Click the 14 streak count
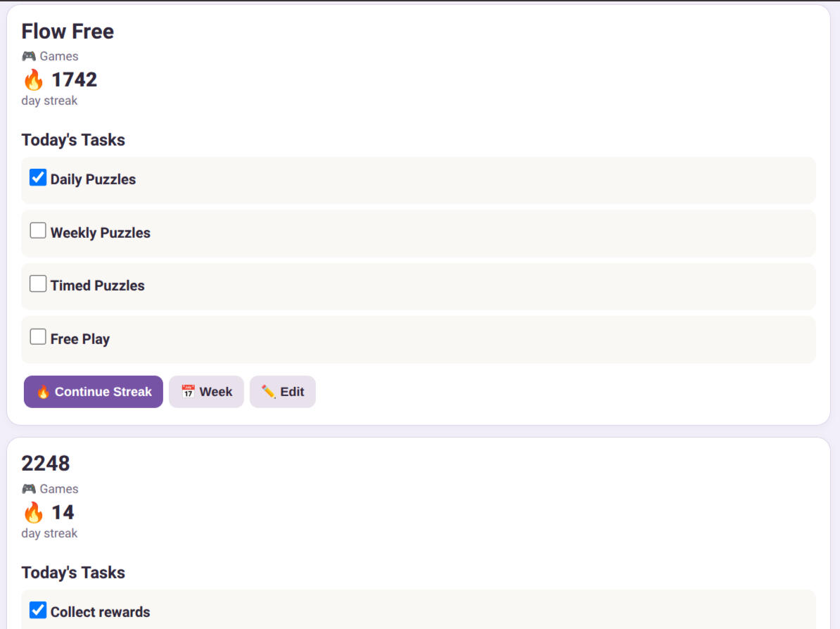This screenshot has height=629, width=840. tap(63, 513)
